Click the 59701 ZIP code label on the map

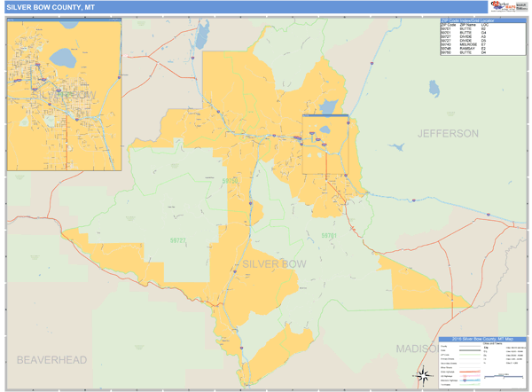[329, 236]
